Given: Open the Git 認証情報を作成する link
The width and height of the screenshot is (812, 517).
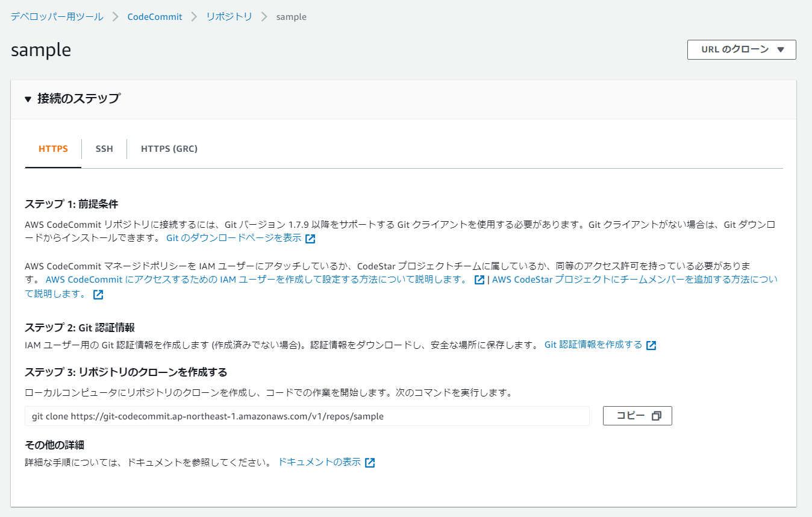Looking at the screenshot, I should point(593,345).
